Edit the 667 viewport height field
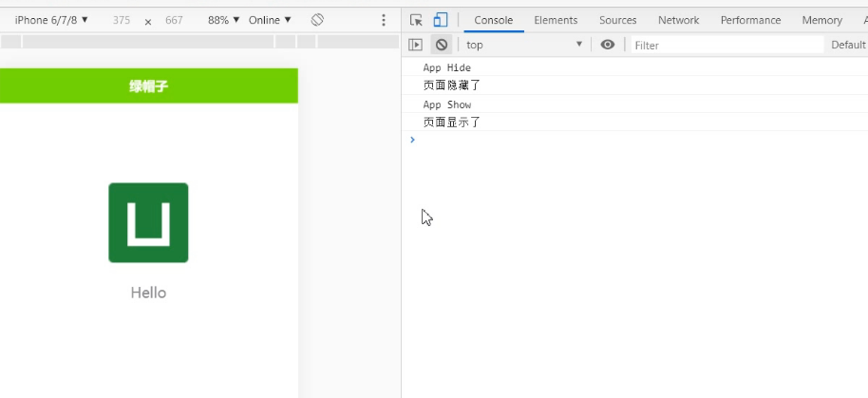The width and height of the screenshot is (868, 398). [x=174, y=21]
